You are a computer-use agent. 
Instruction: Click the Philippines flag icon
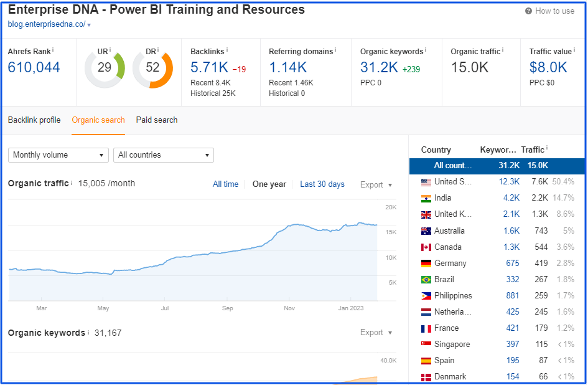(x=426, y=296)
